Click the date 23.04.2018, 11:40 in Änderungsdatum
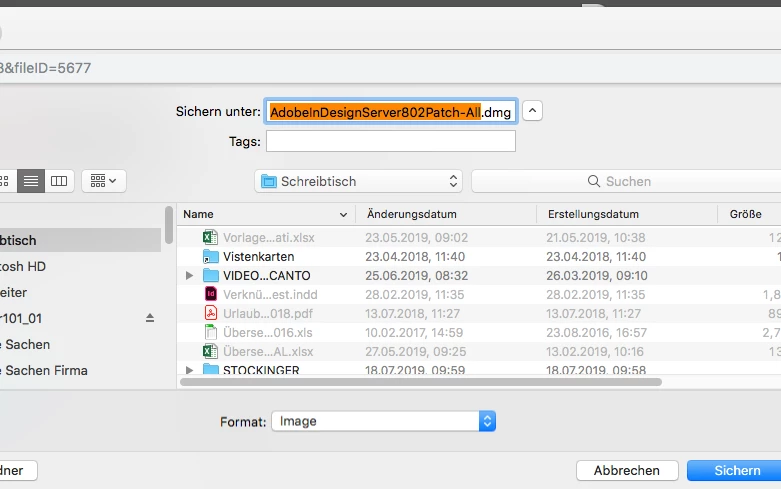 click(x=415, y=256)
